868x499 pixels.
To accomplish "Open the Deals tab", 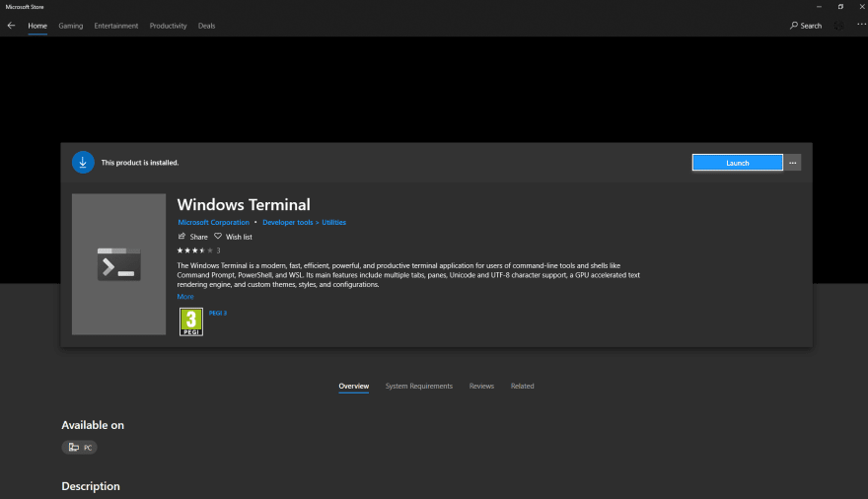I will tap(206, 26).
